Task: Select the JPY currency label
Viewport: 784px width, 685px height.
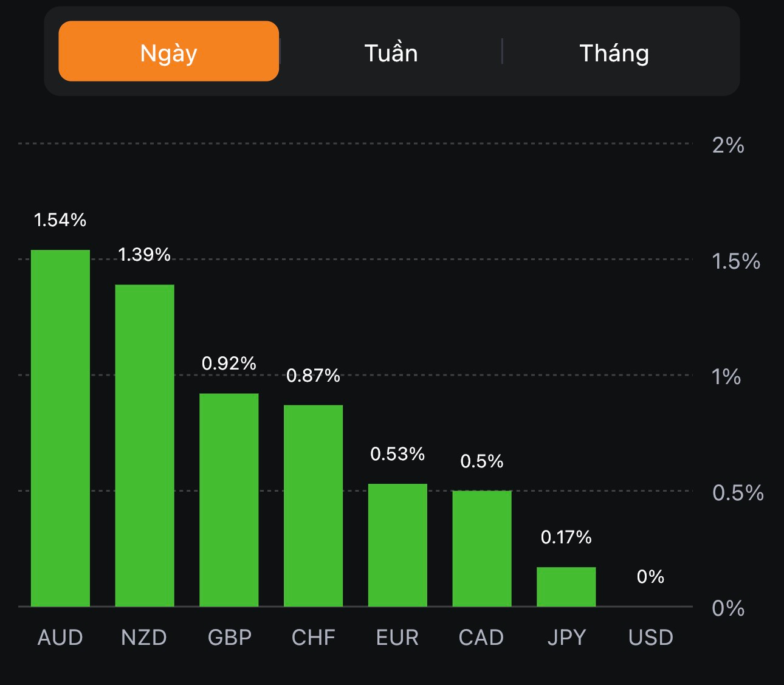Action: coord(566,638)
